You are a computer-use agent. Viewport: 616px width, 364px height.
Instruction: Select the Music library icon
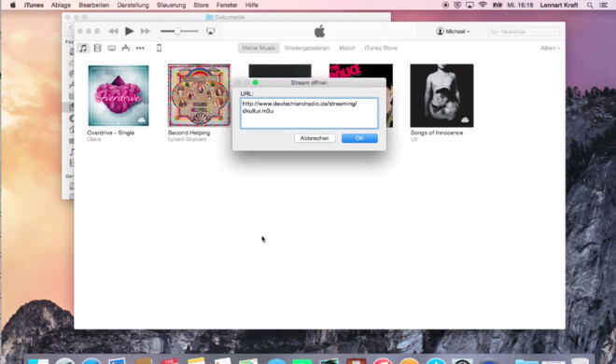coord(83,48)
